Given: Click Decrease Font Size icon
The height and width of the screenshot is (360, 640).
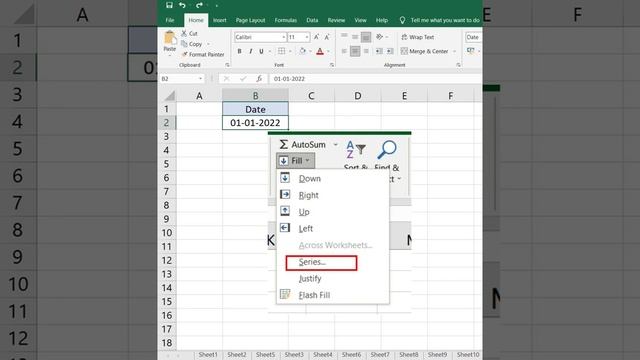Looking at the screenshot, I should click(x=327, y=37).
